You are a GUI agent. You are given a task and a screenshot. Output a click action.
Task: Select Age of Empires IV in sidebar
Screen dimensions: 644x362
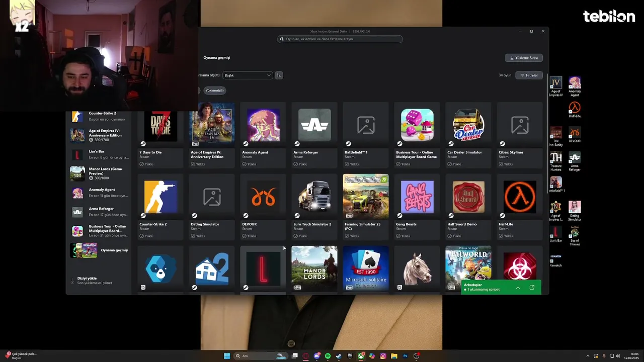tap(100, 135)
